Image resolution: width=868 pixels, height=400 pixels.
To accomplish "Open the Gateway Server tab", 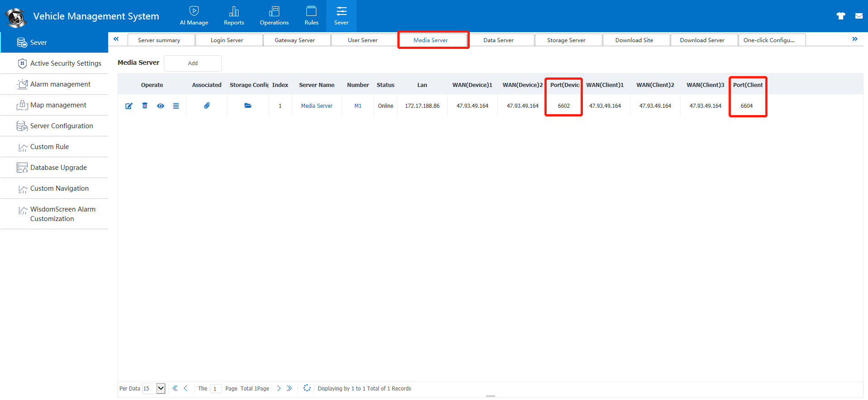I will 295,40.
